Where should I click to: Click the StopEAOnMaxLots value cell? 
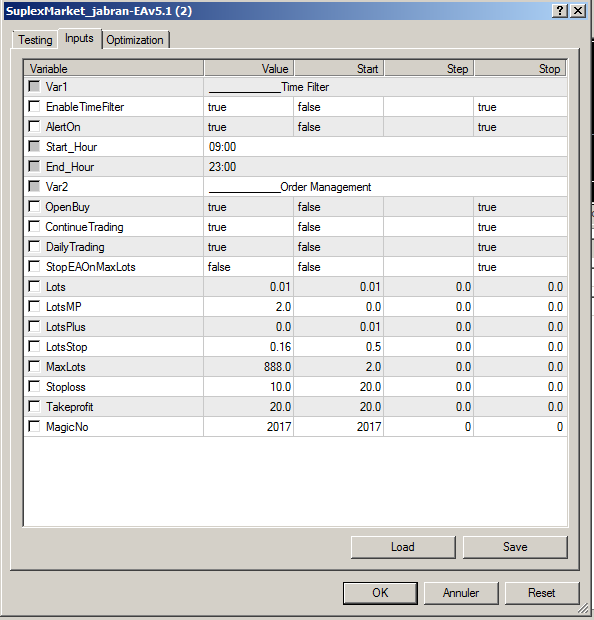coord(249,267)
